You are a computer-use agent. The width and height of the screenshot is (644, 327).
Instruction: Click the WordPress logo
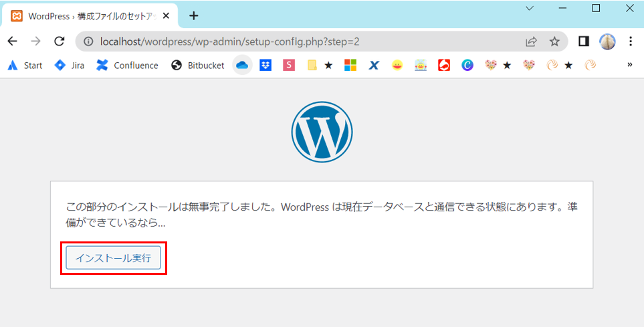322,132
